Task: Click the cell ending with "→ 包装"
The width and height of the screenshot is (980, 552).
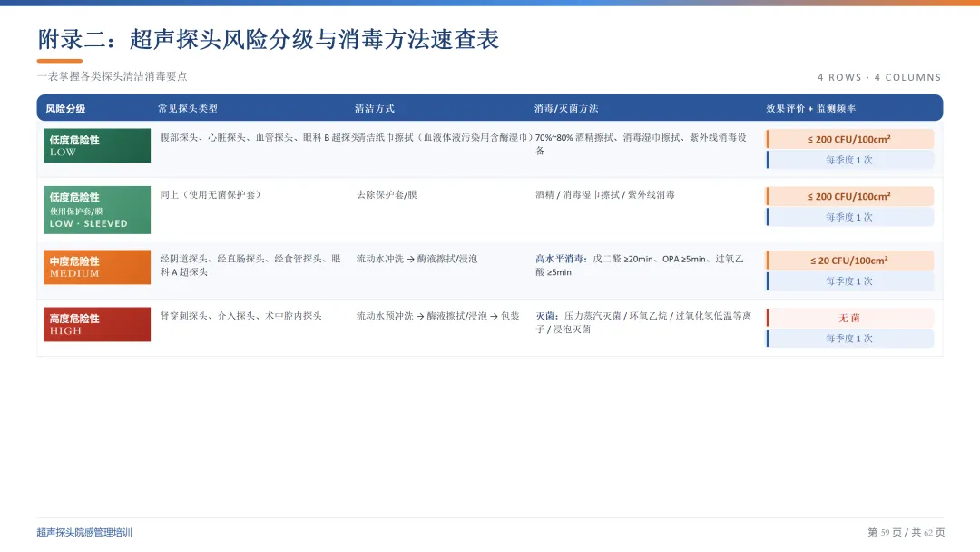Action: click(437, 316)
